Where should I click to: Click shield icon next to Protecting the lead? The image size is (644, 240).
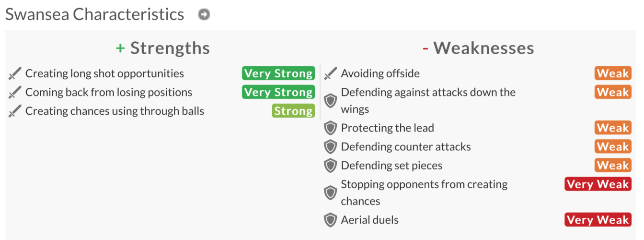(331, 128)
